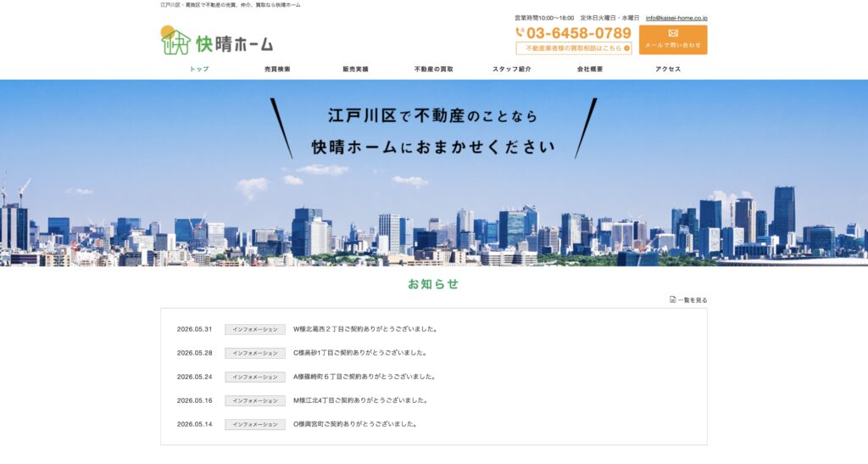Open 不動産の買取 navigation item
Screen dimensions: 868x464
pyautogui.click(x=433, y=70)
